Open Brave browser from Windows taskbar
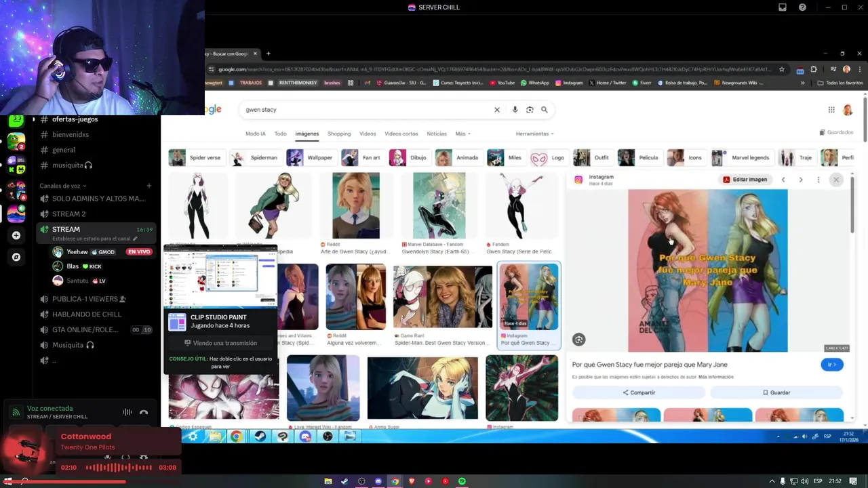 [412, 481]
